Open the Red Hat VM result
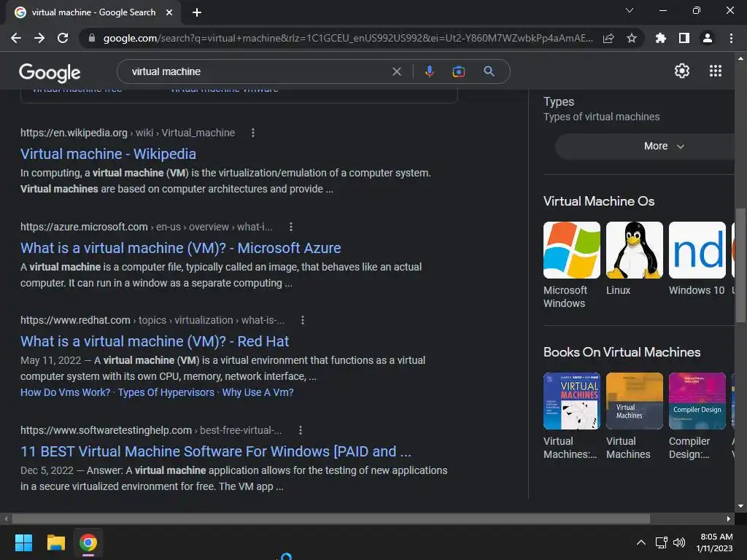The image size is (747, 560). [155, 341]
